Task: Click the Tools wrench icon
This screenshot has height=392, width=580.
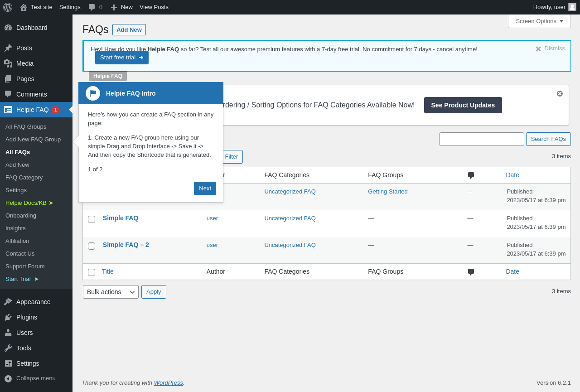Action: point(8,348)
